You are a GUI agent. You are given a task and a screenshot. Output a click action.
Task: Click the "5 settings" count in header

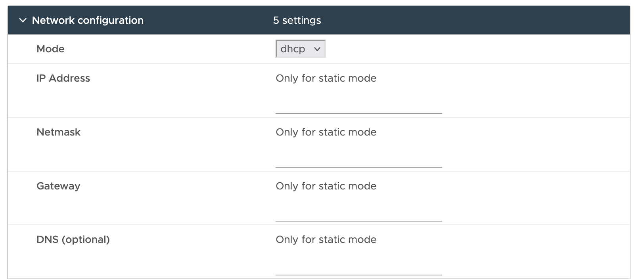297,20
